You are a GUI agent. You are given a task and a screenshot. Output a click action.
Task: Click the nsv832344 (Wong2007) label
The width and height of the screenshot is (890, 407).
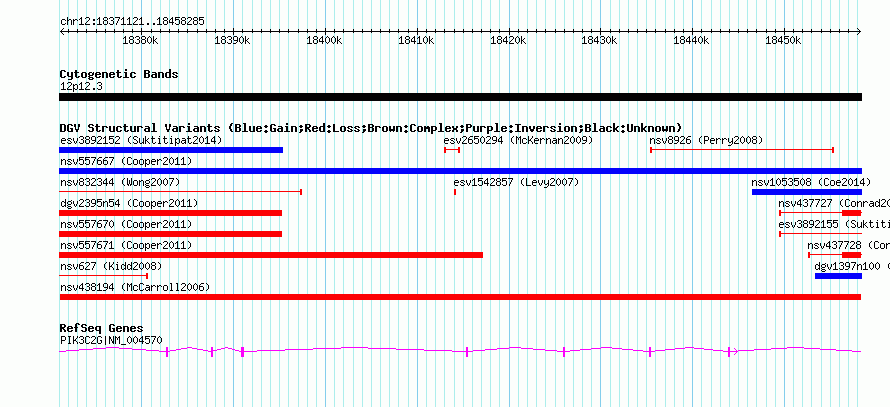tap(120, 182)
